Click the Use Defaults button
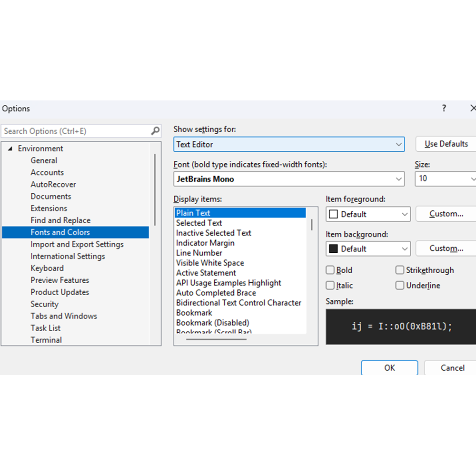This screenshot has width=476, height=476. point(446,144)
